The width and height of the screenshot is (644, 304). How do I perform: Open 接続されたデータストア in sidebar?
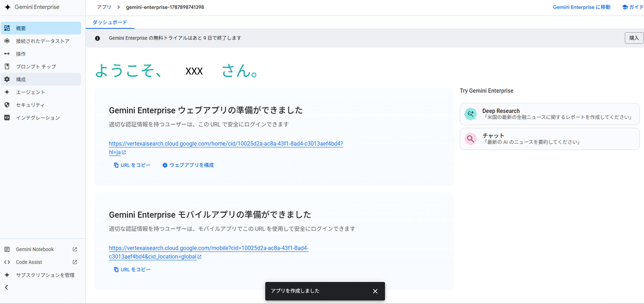pos(41,41)
